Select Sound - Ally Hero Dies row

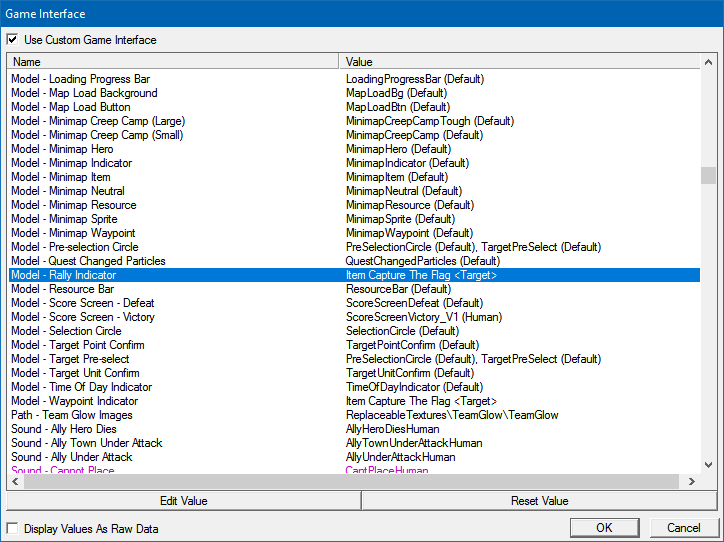point(354,429)
